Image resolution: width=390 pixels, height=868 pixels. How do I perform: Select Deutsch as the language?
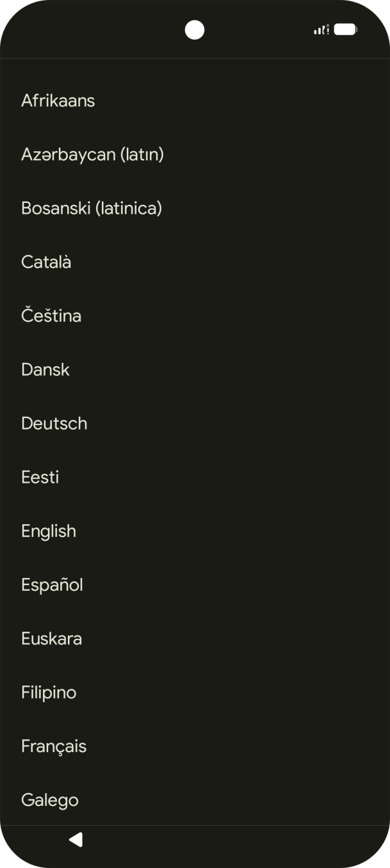point(54,423)
